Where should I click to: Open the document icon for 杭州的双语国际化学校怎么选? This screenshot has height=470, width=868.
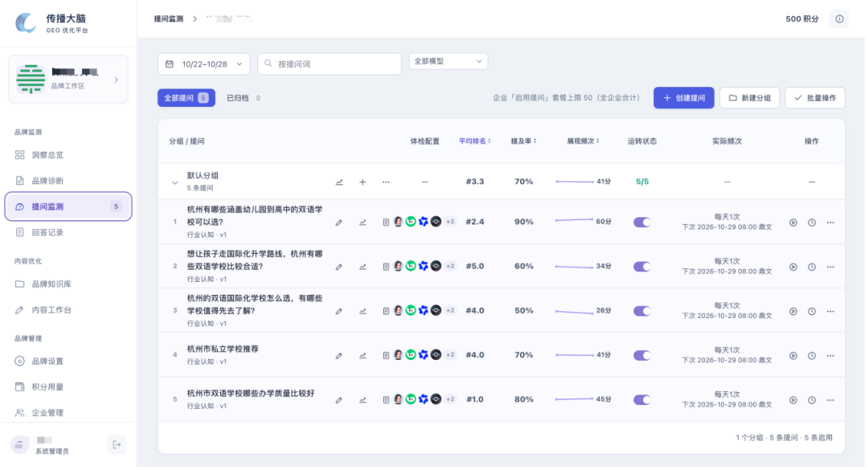[387, 313]
